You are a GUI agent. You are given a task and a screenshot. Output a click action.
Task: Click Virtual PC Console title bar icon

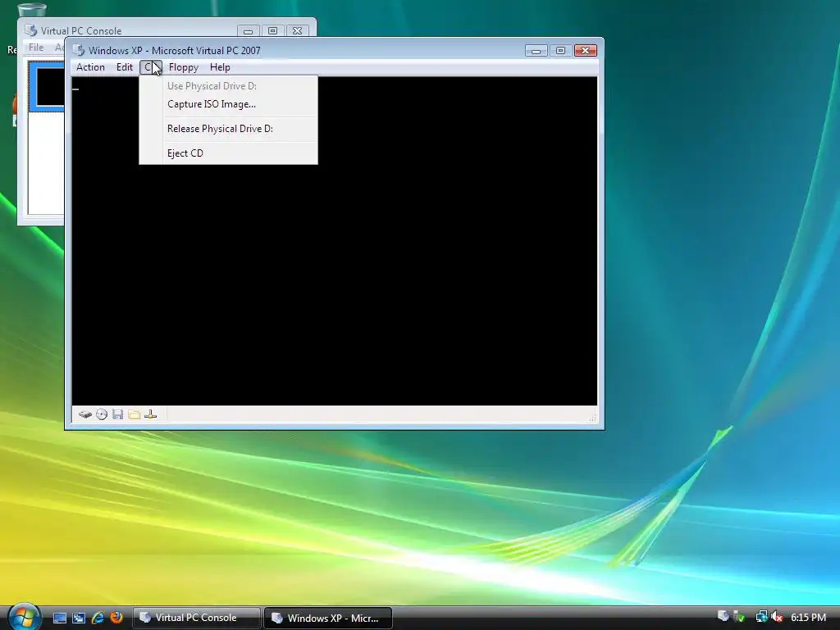[x=31, y=30]
